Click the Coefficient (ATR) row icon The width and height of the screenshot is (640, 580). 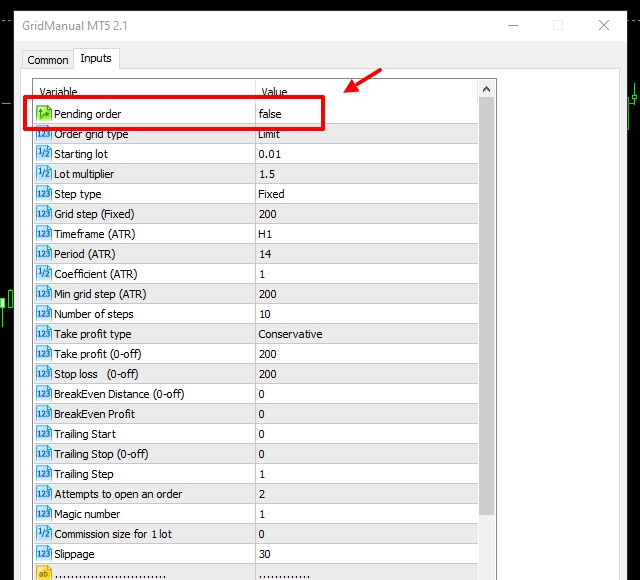44,273
